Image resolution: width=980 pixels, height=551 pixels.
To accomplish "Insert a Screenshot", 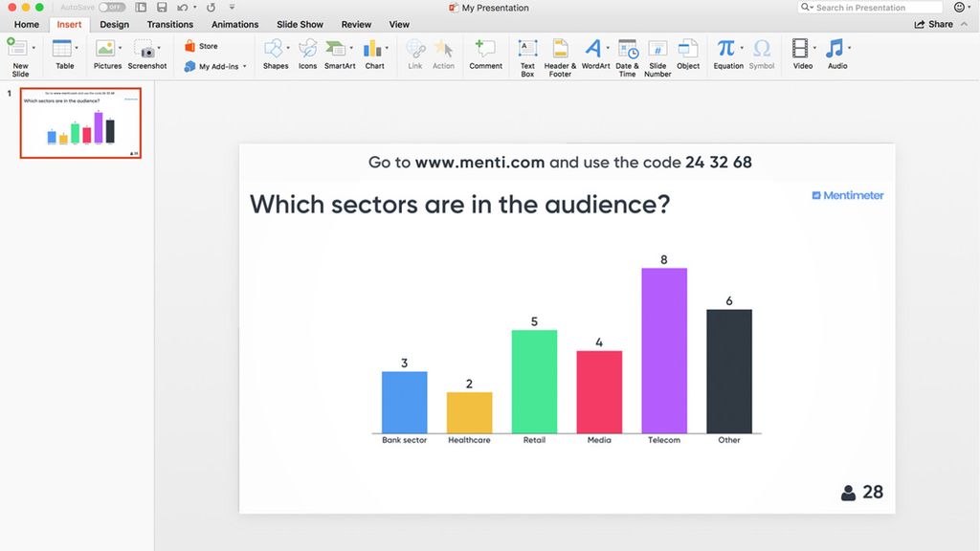I will click(x=146, y=55).
